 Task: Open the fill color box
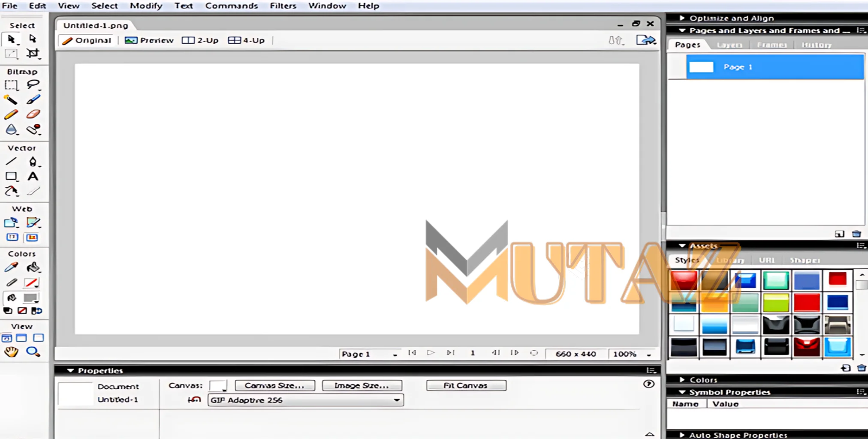31,298
